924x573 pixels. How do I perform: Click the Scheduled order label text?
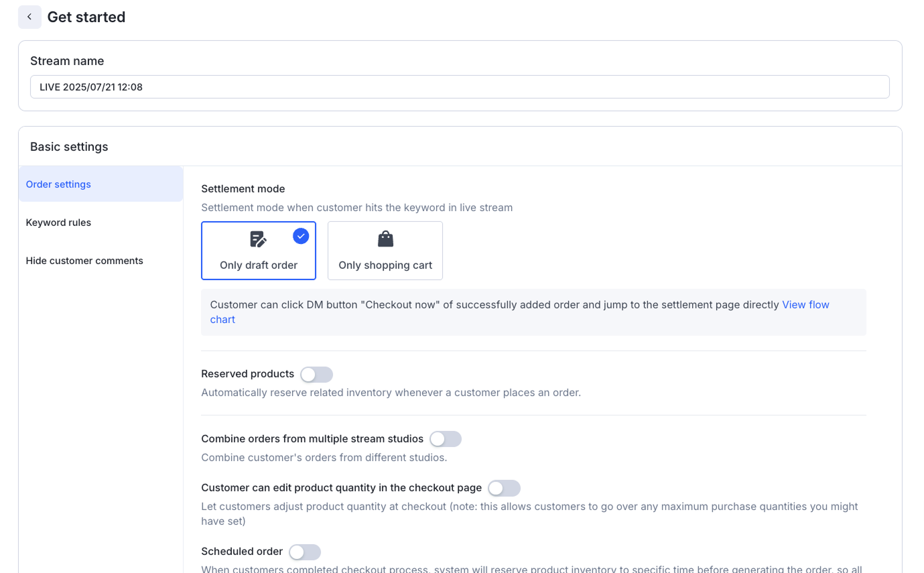(x=242, y=552)
